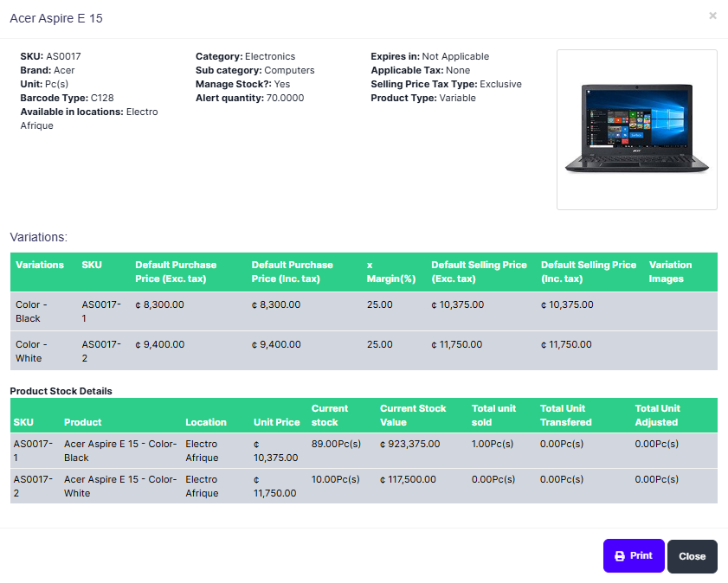Select Color - White purchase price including tax
This screenshot has width=728, height=583.
pyautogui.click(x=276, y=344)
